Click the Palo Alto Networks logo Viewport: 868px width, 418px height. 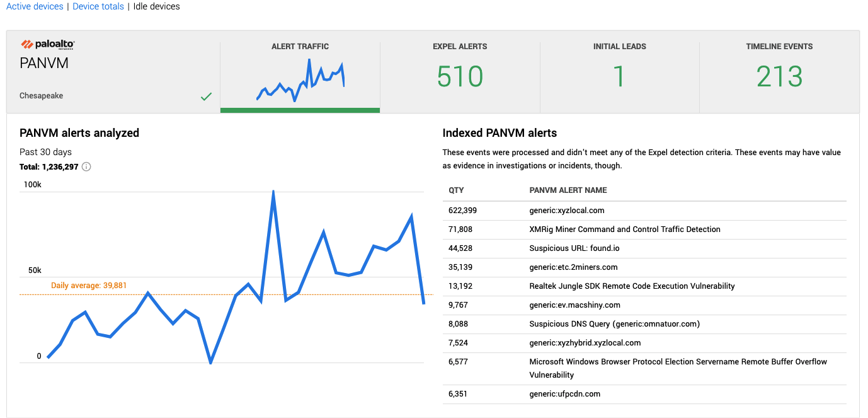click(48, 44)
